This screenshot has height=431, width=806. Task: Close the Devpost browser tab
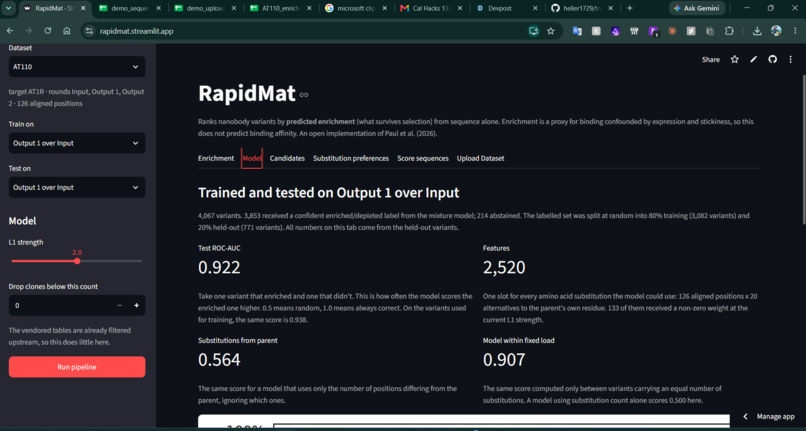(x=535, y=8)
